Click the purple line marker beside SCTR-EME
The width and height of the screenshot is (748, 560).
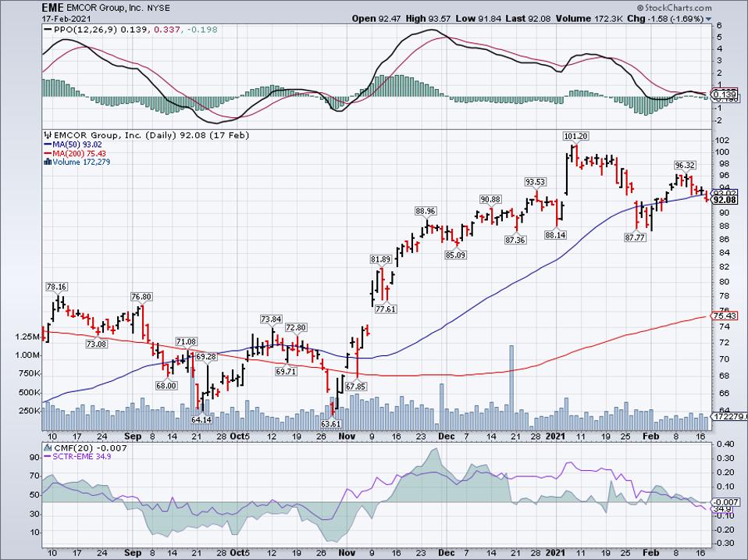pyautogui.click(x=48, y=456)
